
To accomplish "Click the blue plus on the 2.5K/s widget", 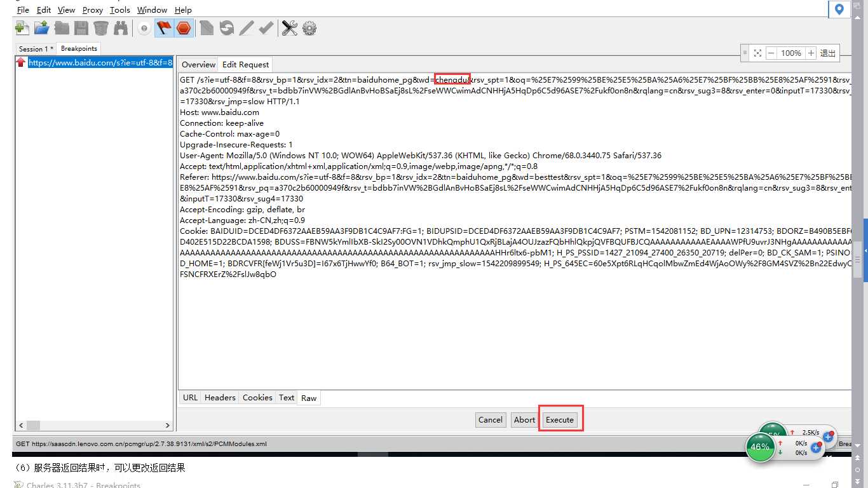I will [827, 437].
